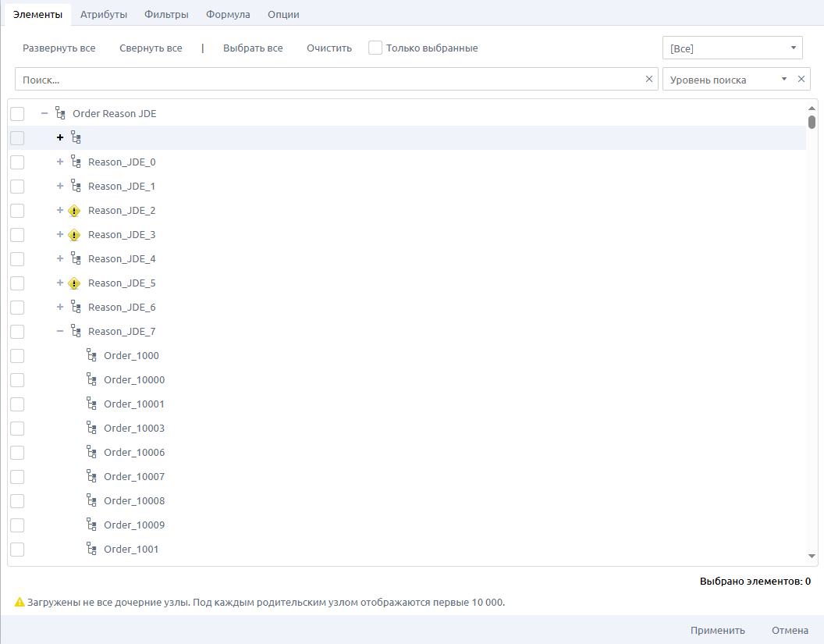The height and width of the screenshot is (644, 824).
Task: Switch to the Атрибуты tab
Action: 104,14
